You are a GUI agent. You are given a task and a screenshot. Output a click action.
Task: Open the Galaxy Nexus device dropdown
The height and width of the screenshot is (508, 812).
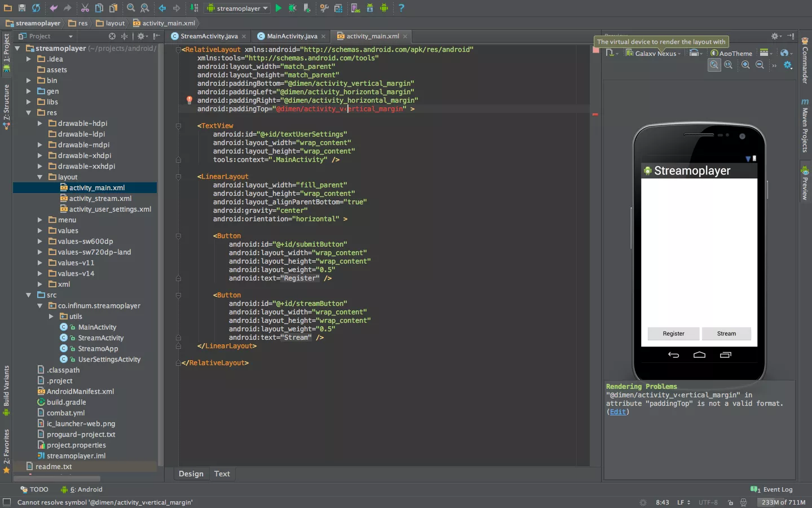click(653, 53)
